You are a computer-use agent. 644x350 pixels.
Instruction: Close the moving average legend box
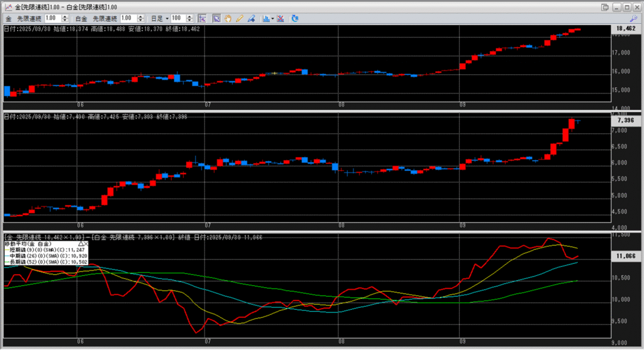86,243
